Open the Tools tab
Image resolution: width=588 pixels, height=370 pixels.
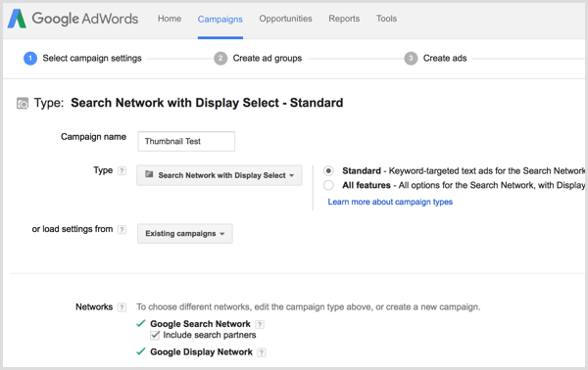[386, 19]
